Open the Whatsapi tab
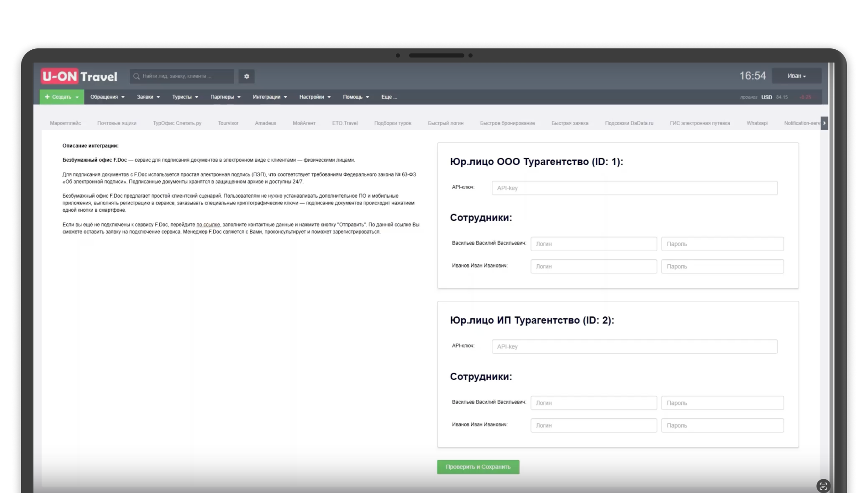Viewport: 868px width, 493px height. [757, 123]
